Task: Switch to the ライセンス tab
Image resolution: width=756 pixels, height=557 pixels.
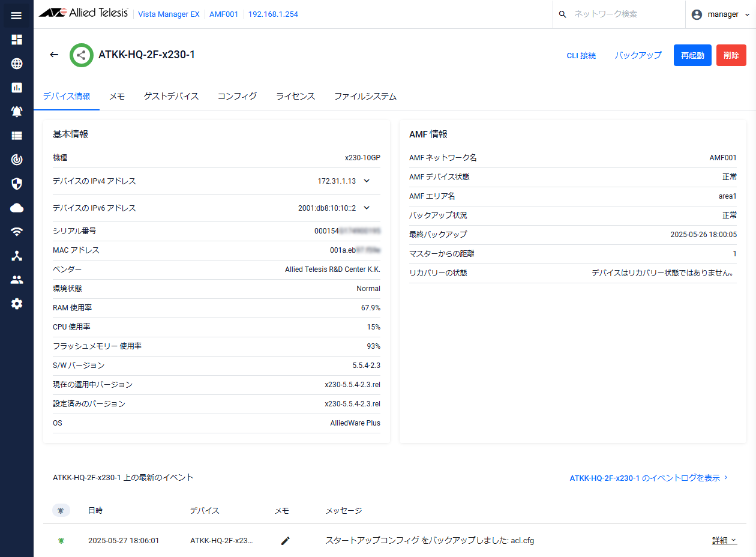Action: coord(295,96)
